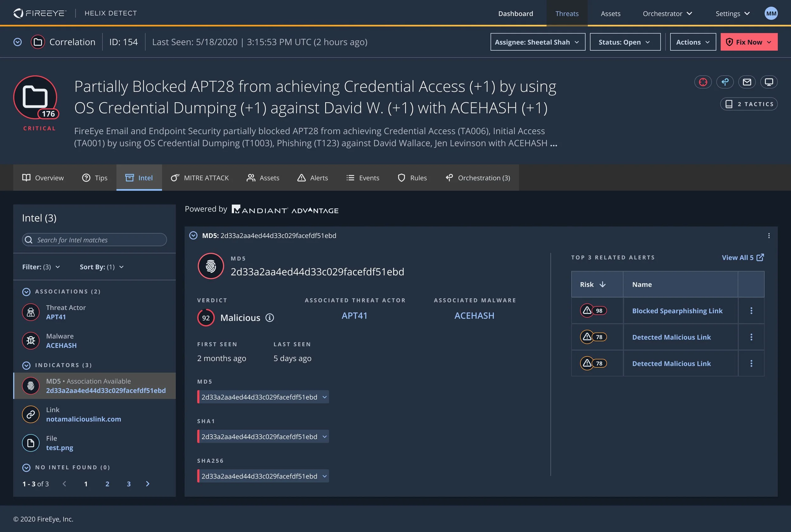Collapse the Associations section
Screen dimensions: 791x532
click(x=27, y=292)
